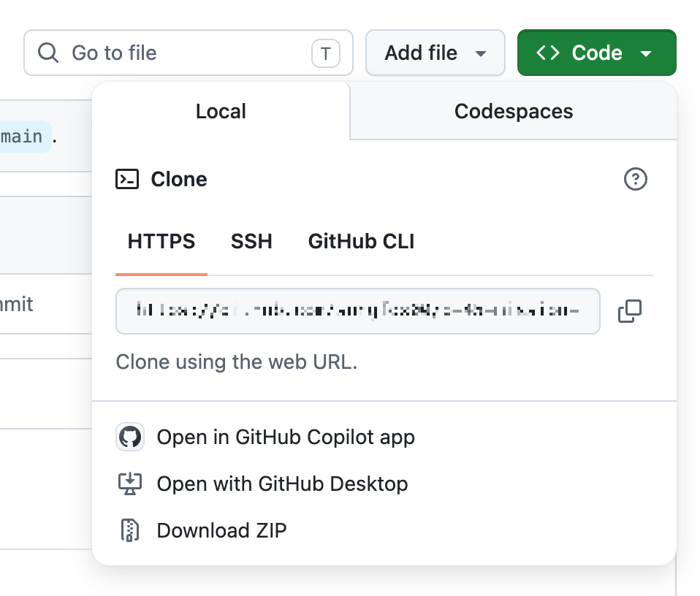This screenshot has width=700, height=596.
Task: Select the SSH clone tab
Action: pyautogui.click(x=251, y=241)
